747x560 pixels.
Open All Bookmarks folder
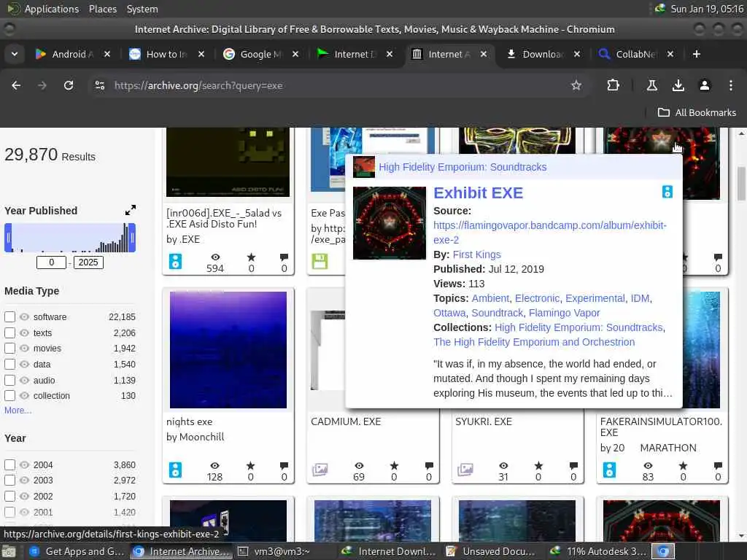coord(697,112)
